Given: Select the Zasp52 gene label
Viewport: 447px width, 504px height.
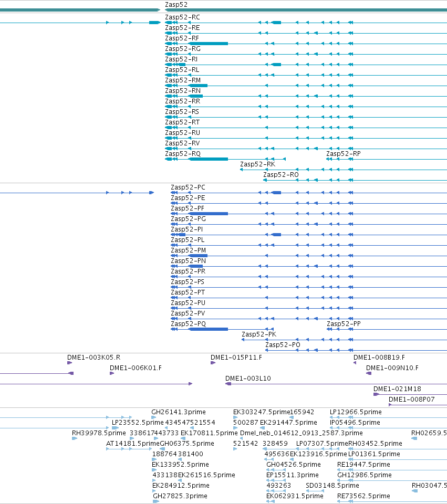Looking at the screenshot, I should [x=176, y=5].
